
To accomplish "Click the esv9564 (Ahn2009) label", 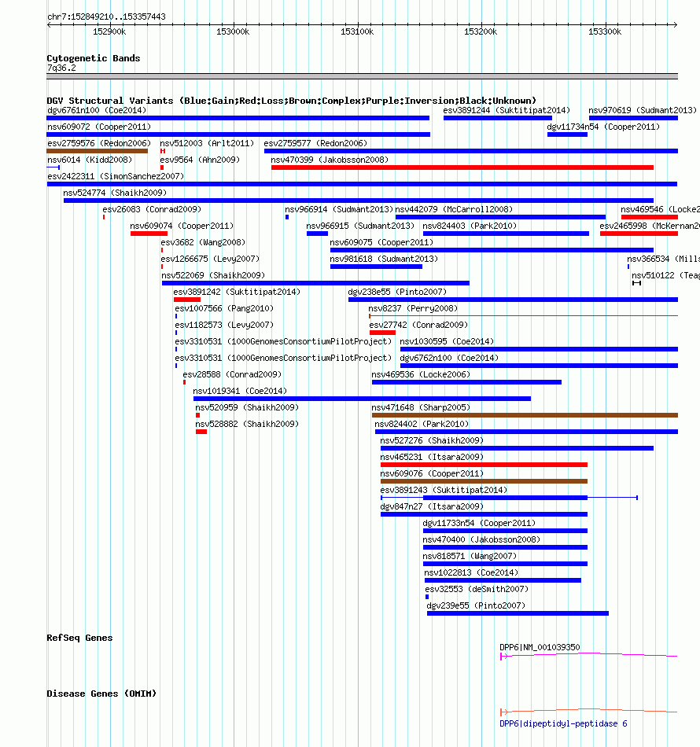I will click(200, 160).
